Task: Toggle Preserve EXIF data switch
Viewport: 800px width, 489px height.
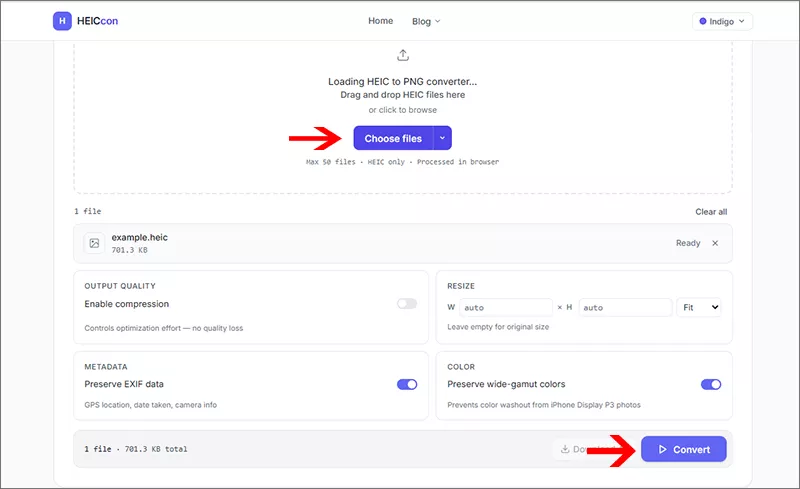Action: 407,384
